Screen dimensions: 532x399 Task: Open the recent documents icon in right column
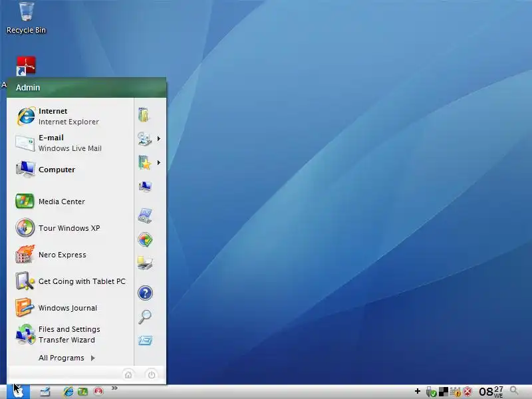144,139
